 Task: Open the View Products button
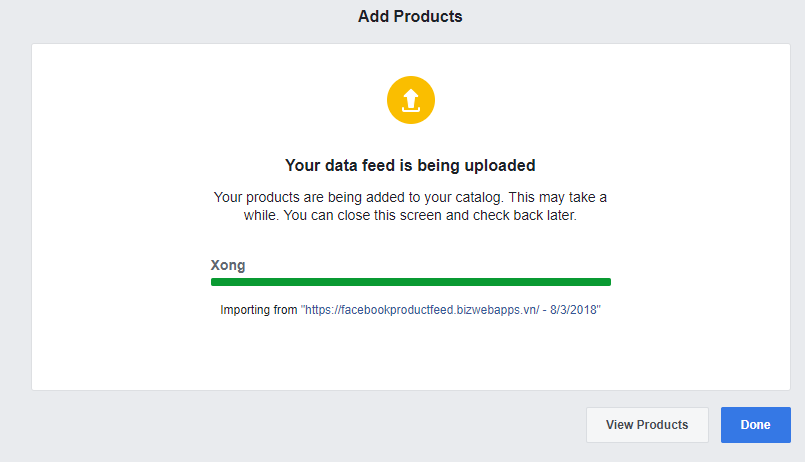click(x=647, y=425)
